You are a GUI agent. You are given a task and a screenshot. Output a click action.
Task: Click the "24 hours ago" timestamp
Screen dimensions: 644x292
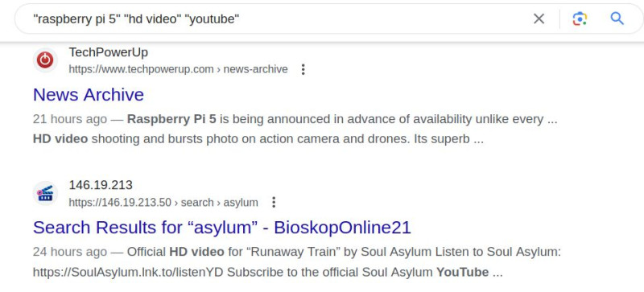coord(70,252)
